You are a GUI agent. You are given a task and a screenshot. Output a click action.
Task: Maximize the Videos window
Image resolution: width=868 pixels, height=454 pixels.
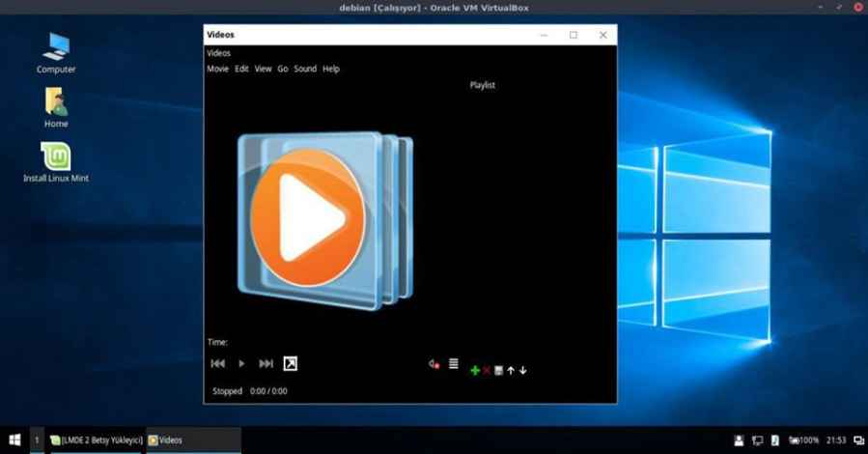coord(574,35)
